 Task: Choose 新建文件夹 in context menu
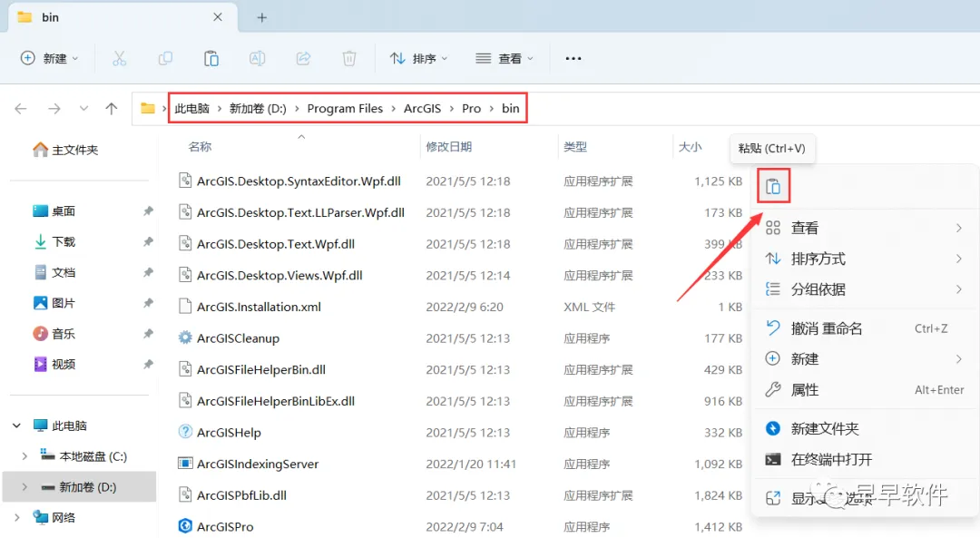point(865,428)
